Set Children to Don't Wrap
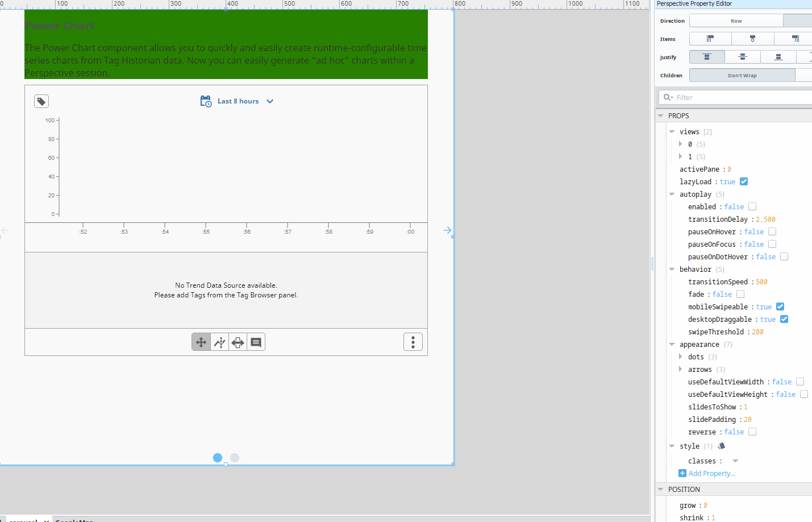The image size is (812, 522). (742, 75)
